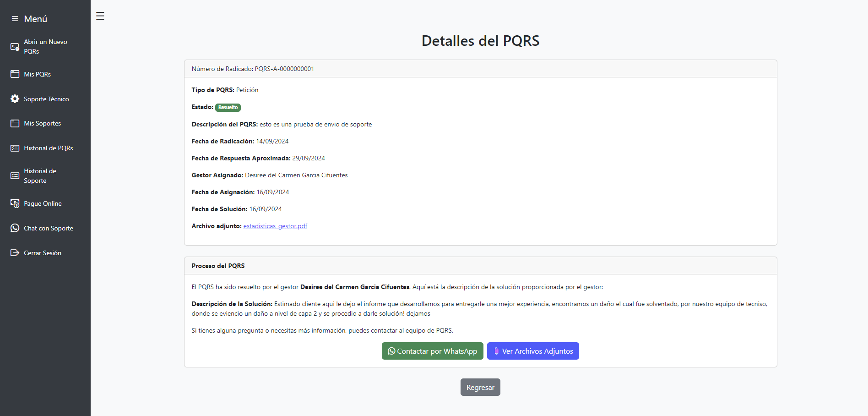The height and width of the screenshot is (416, 868).
Task: Toggle the sidebar with the hamburger button
Action: [x=100, y=16]
